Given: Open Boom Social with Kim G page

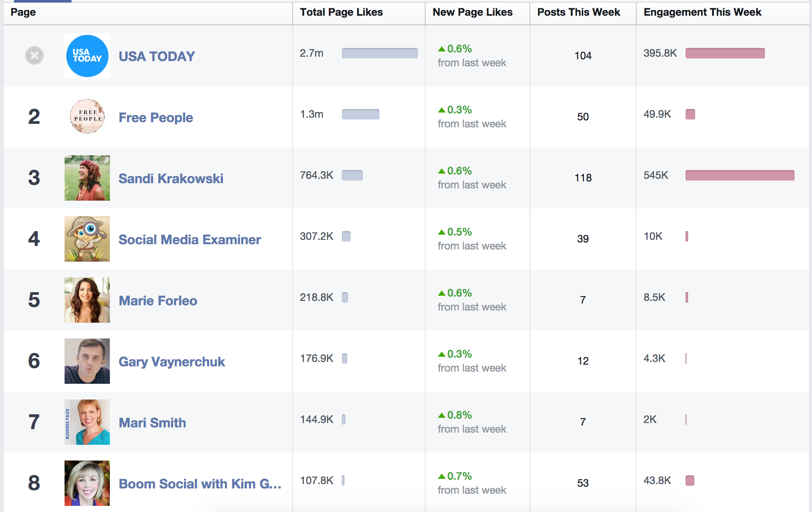Looking at the screenshot, I should (x=200, y=483).
